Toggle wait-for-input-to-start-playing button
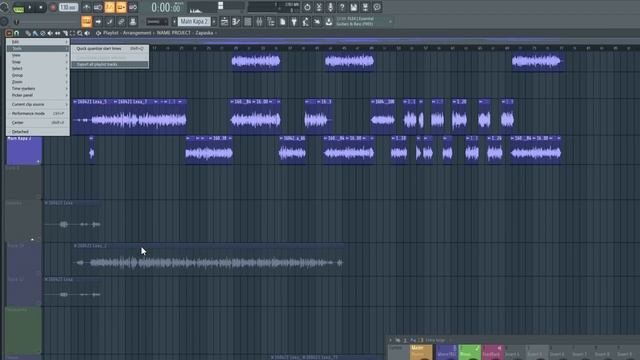This screenshot has height=360, width=640. coord(98,7)
